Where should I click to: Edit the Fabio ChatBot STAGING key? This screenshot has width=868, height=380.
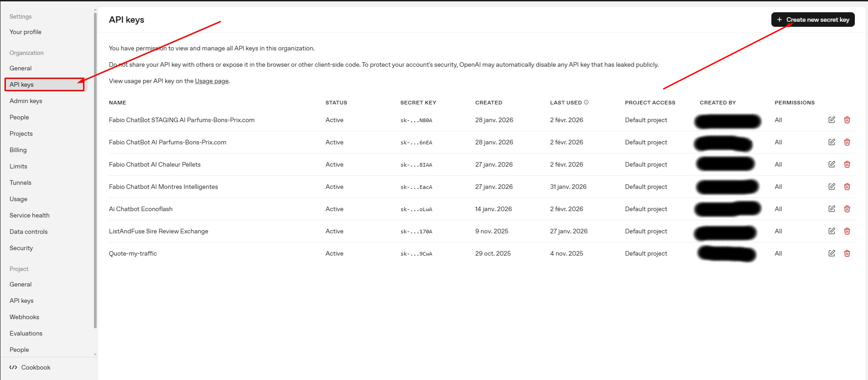pyautogui.click(x=831, y=120)
